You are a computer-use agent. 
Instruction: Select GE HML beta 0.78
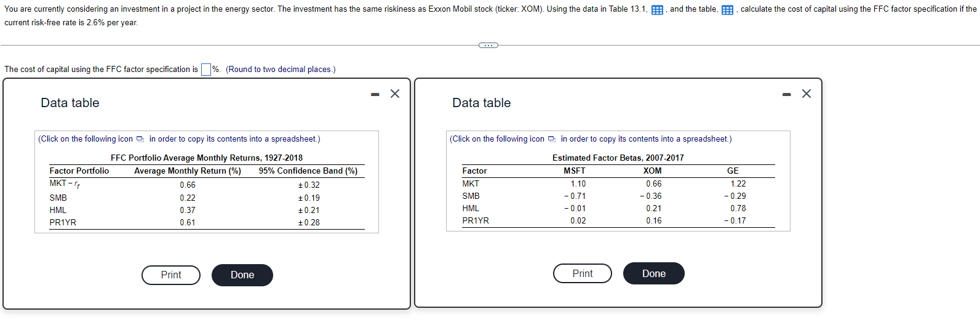click(738, 208)
